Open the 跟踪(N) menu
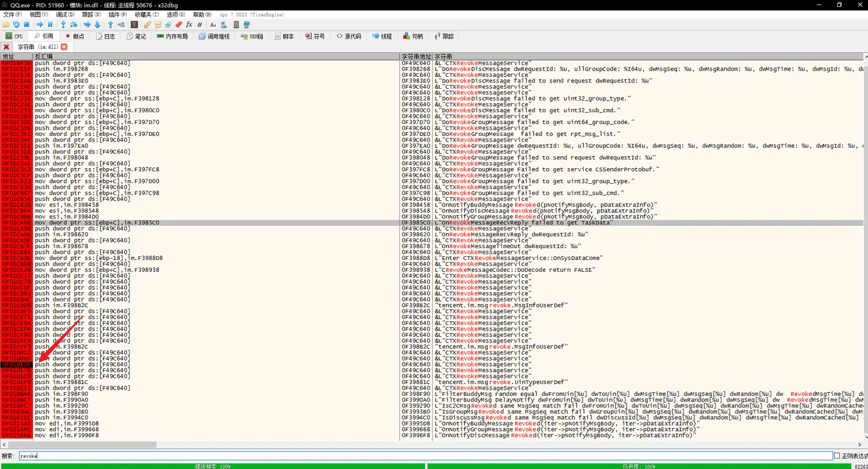 coord(91,14)
